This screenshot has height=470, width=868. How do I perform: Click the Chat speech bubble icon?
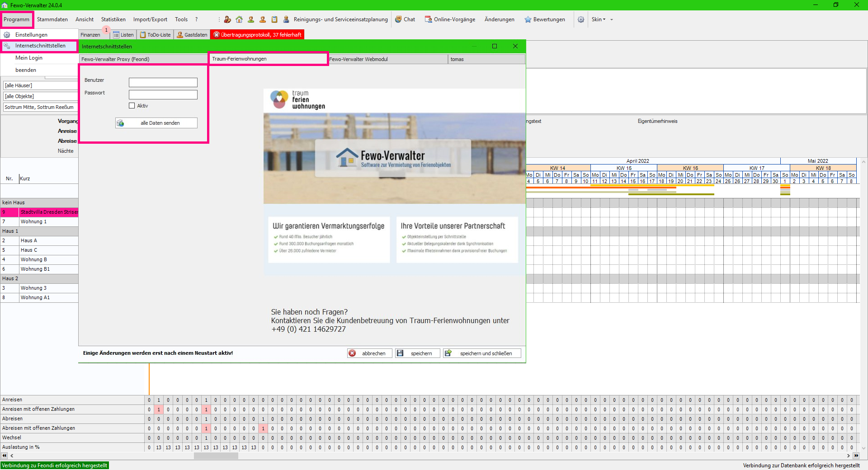point(398,19)
